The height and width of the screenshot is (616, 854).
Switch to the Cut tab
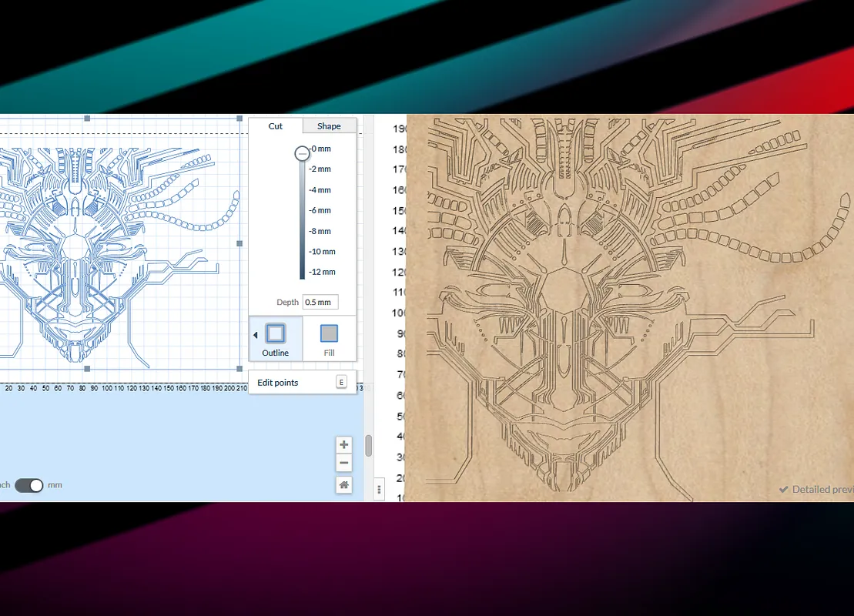click(x=275, y=126)
